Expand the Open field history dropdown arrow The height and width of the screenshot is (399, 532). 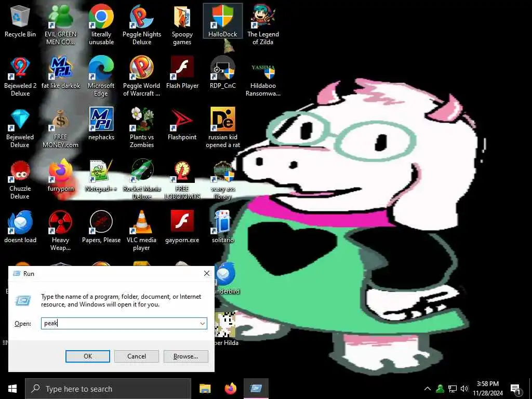(203, 323)
